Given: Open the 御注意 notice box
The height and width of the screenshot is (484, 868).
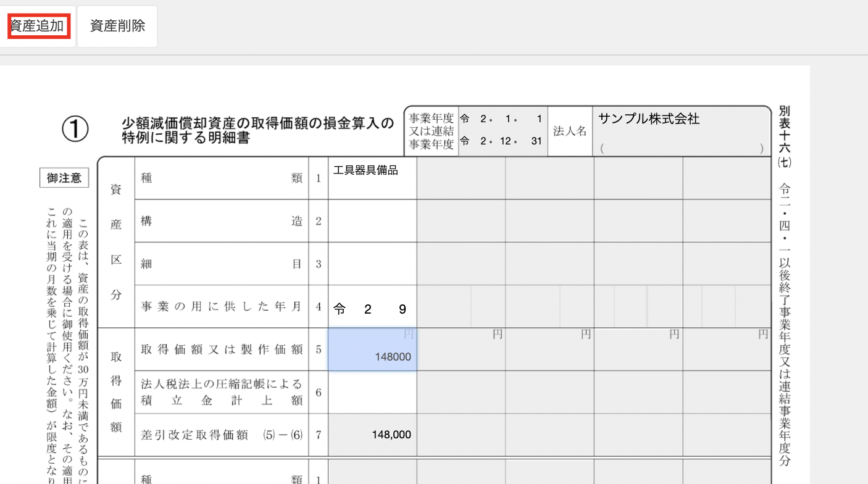Looking at the screenshot, I should click(x=64, y=178).
